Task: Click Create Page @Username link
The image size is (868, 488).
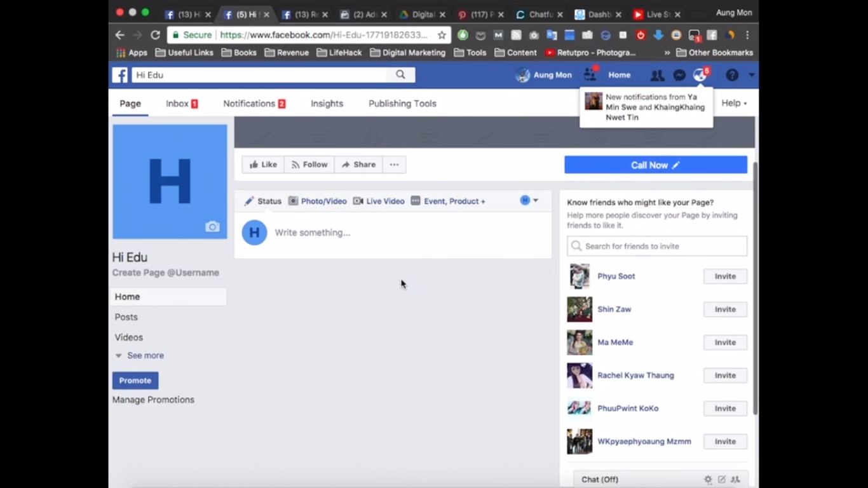Action: pyautogui.click(x=165, y=273)
